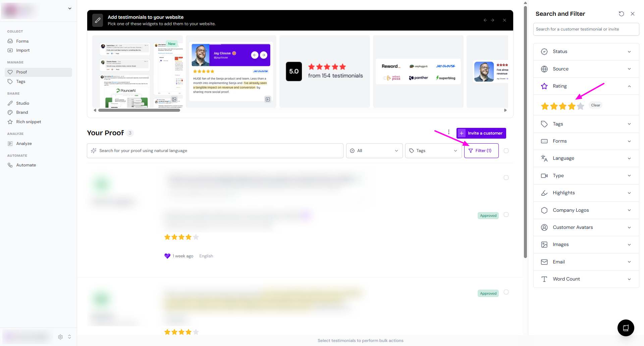Click the previous arrow in the widget banner
Screen dimensions: 644x346
click(485, 20)
